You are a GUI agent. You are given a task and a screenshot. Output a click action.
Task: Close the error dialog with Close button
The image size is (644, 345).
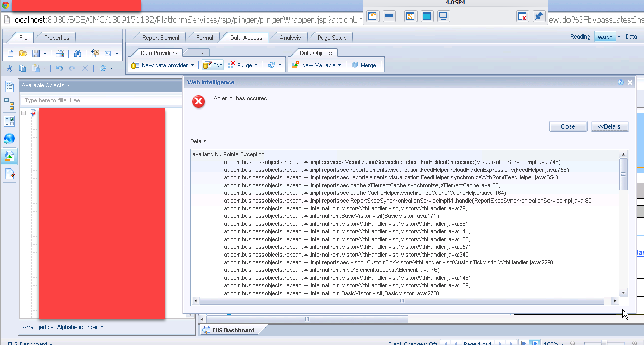coord(568,126)
